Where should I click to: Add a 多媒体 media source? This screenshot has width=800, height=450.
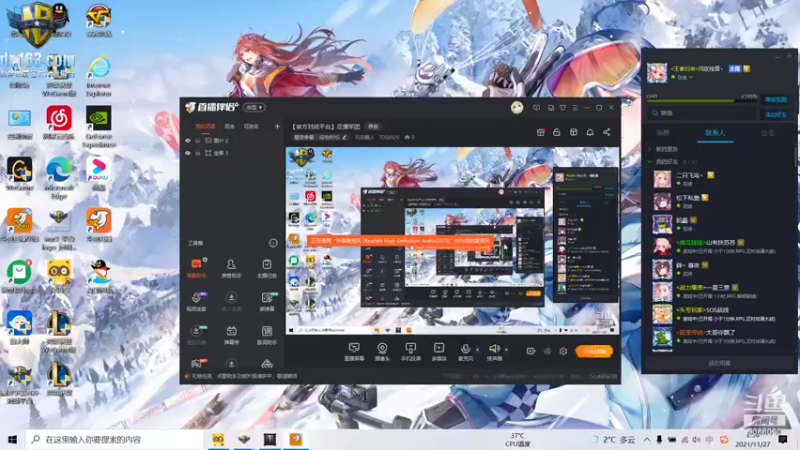[439, 352]
